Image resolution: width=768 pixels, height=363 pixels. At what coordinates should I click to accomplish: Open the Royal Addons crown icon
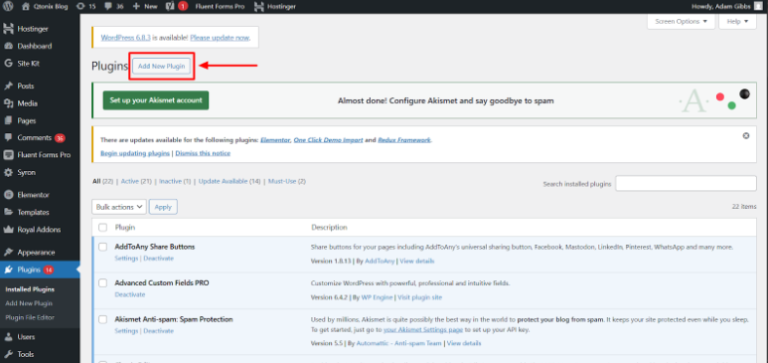pos(8,229)
